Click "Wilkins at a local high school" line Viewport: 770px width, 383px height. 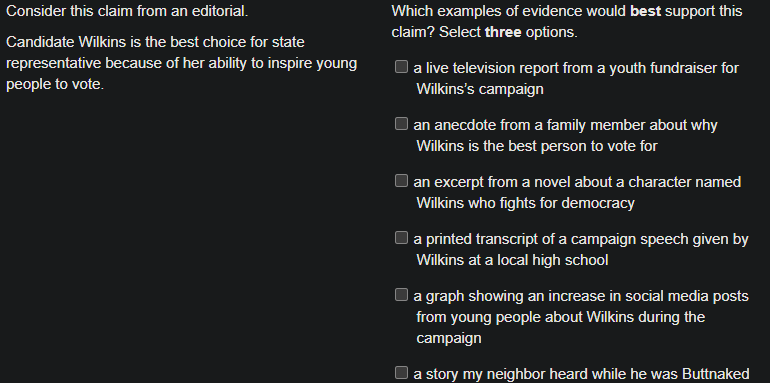tap(512, 260)
